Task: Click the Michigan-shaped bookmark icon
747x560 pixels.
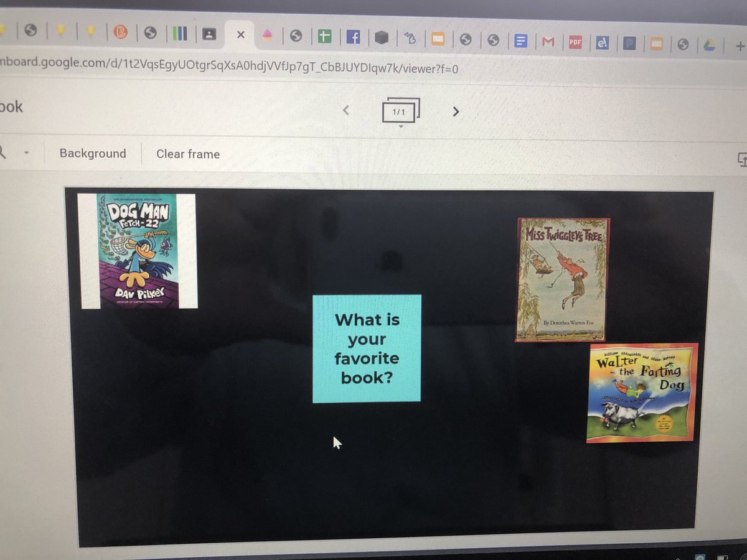Action: pos(410,38)
